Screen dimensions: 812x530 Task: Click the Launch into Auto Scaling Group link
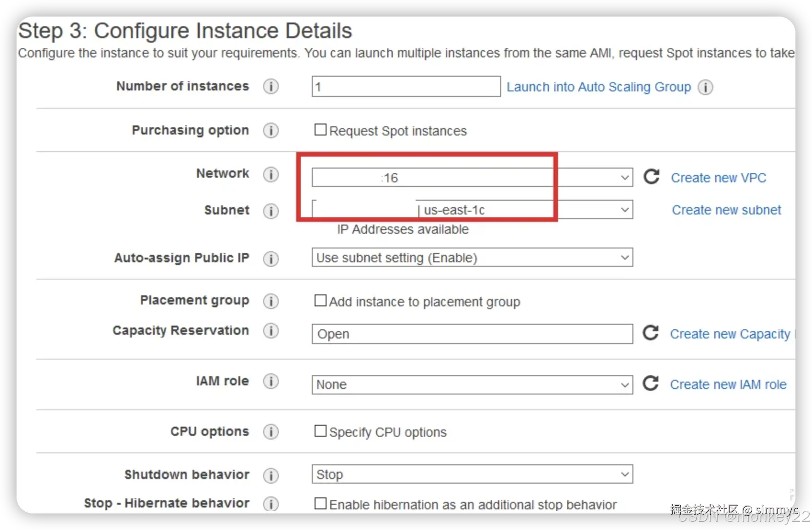(x=598, y=87)
